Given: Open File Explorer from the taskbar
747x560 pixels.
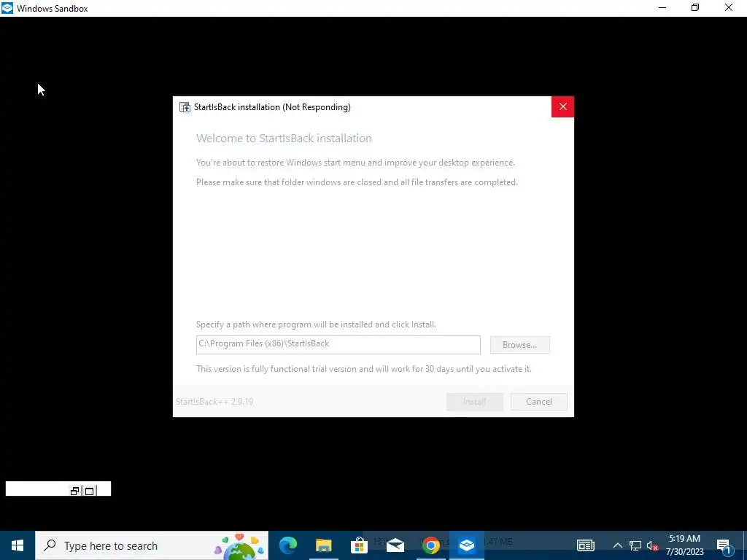Looking at the screenshot, I should coord(323,545).
